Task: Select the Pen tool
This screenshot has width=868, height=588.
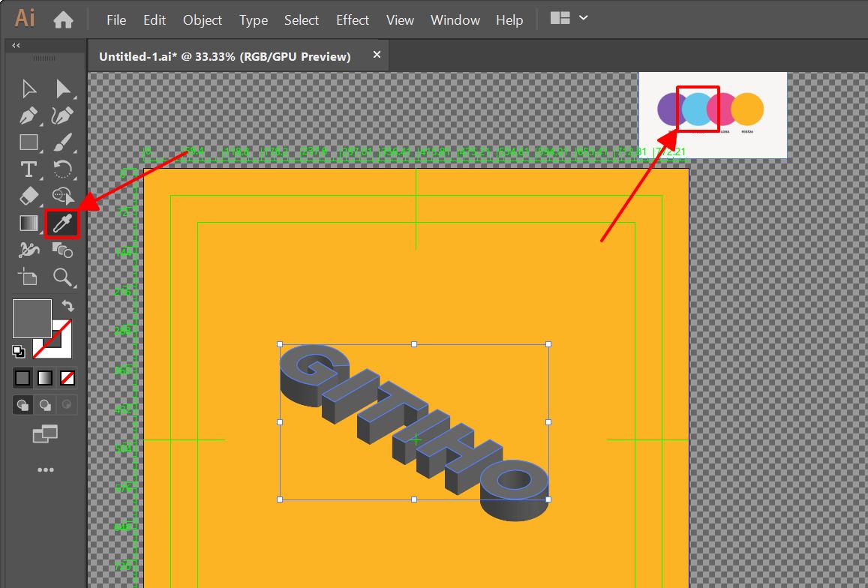Action: tap(29, 115)
